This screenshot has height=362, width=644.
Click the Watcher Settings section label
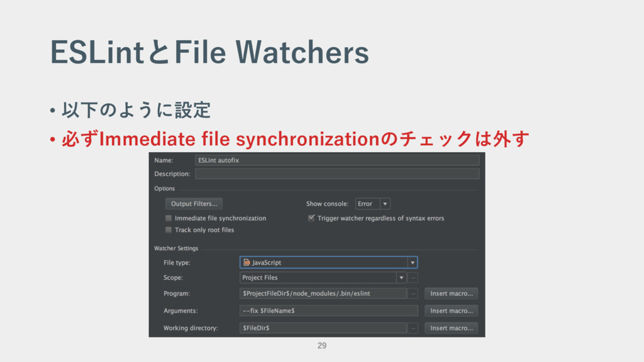pos(176,248)
